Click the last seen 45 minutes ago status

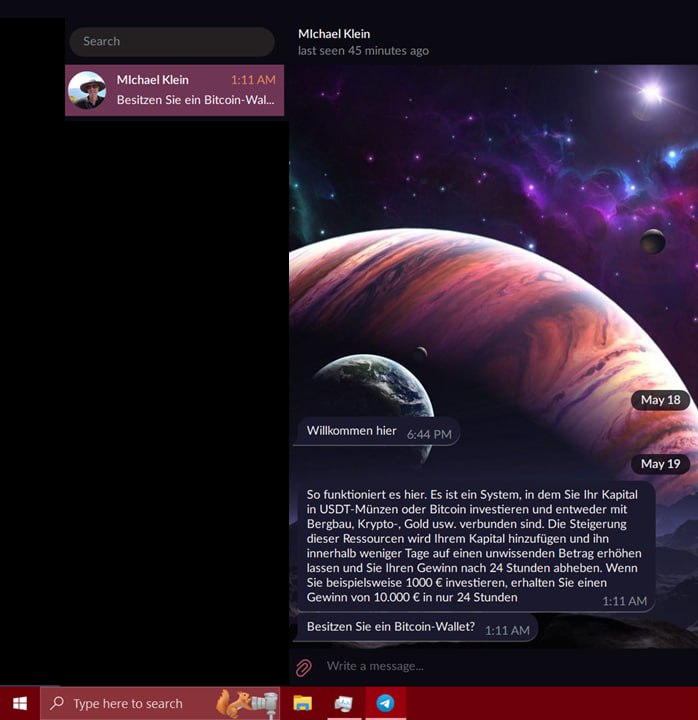[363, 51]
